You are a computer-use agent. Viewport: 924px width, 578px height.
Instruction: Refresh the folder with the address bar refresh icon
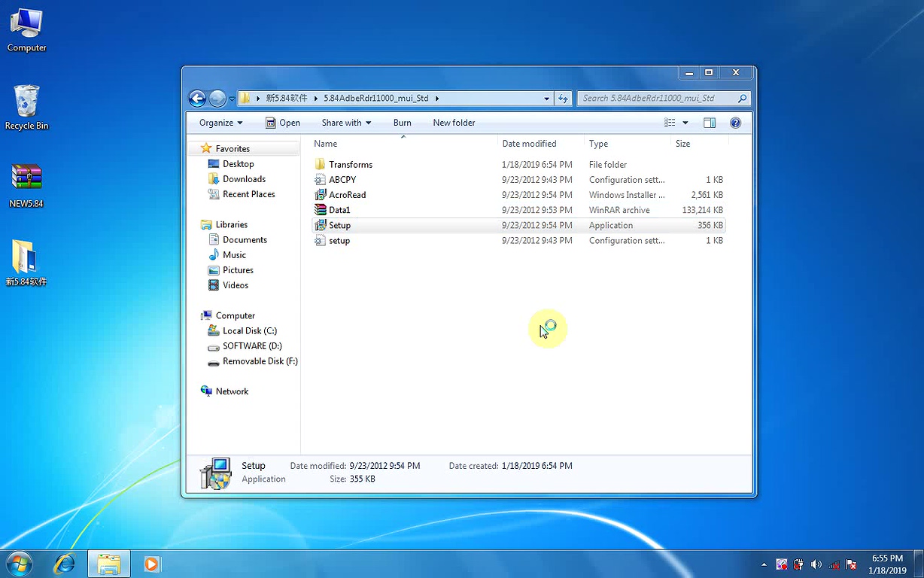(563, 98)
